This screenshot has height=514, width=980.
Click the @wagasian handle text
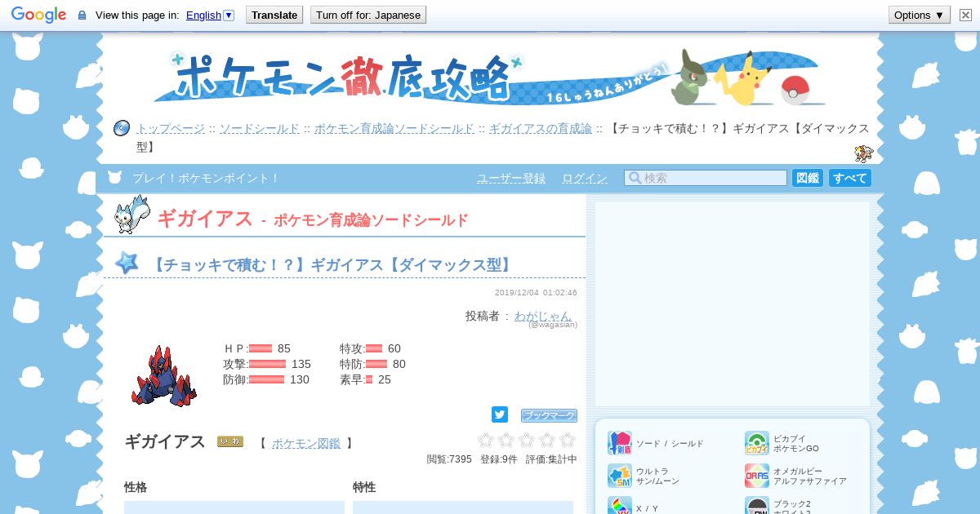[x=553, y=325]
